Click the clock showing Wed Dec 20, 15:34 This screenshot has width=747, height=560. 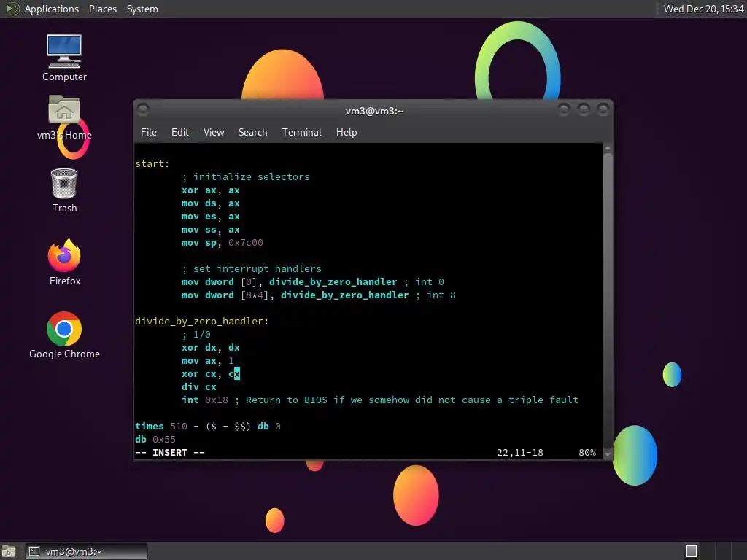(x=703, y=9)
